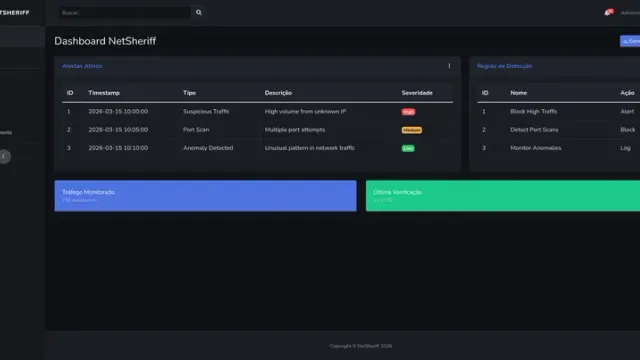This screenshot has height=360, width=640.
Task: Click timestamp 2026-03-15 10:00:00
Action: coord(118,111)
